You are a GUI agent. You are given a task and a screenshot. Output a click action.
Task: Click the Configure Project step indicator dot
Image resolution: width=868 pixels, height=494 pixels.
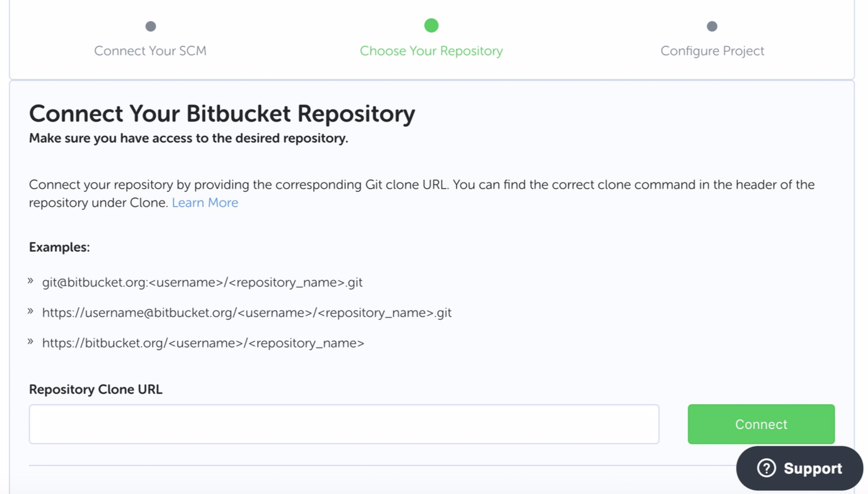tap(712, 25)
